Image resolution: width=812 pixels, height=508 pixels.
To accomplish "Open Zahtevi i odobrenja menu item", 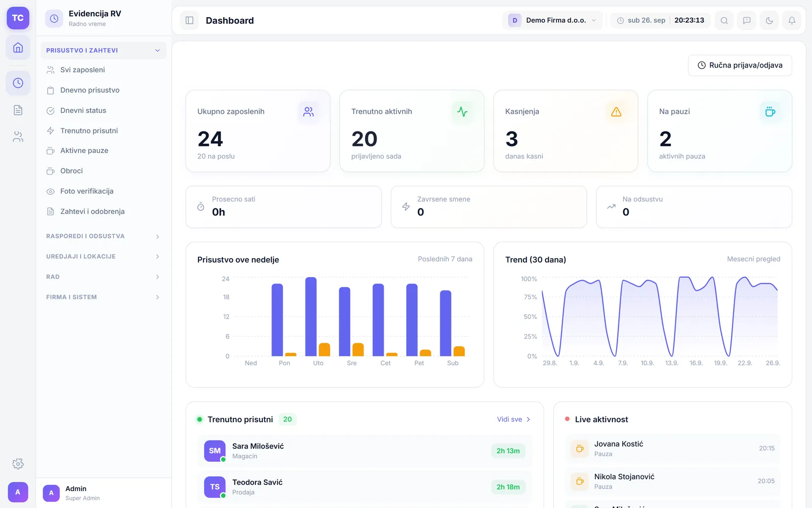I will (x=104, y=211).
